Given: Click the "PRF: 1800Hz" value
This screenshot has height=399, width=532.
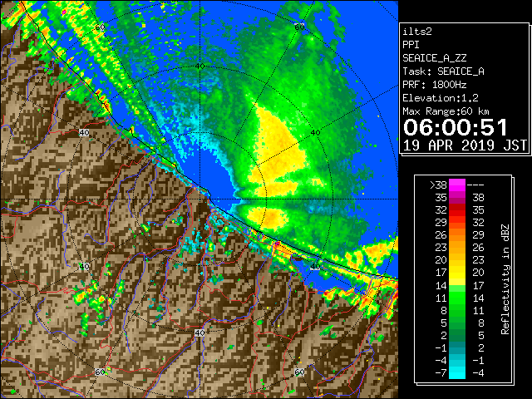Looking at the screenshot, I should (x=434, y=85).
